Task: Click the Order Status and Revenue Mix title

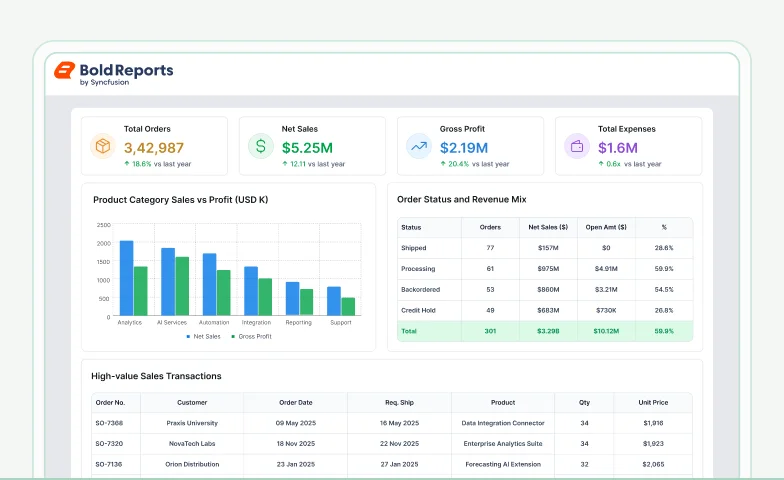Action: 462,200
